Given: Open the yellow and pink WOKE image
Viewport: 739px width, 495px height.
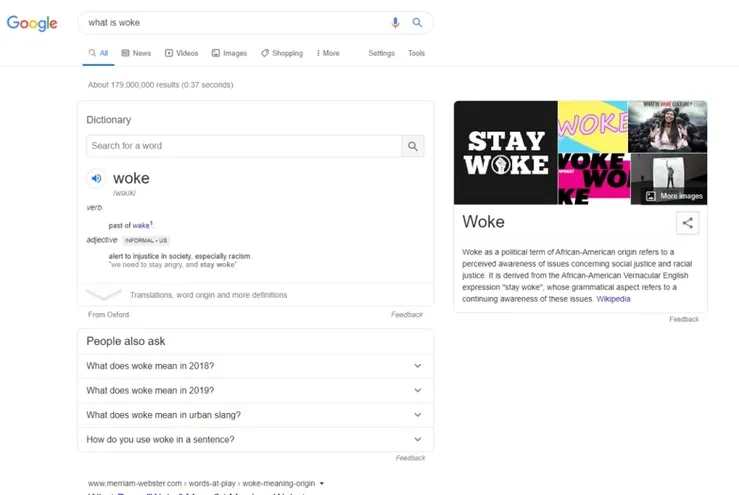Looking at the screenshot, I should point(592,126).
